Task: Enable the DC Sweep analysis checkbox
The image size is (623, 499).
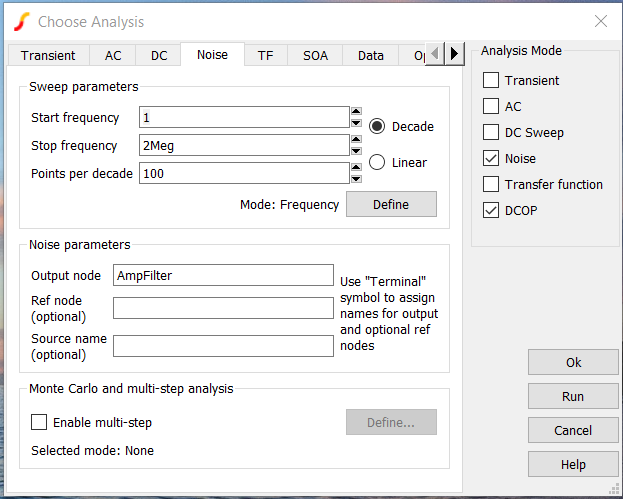Action: tap(491, 132)
